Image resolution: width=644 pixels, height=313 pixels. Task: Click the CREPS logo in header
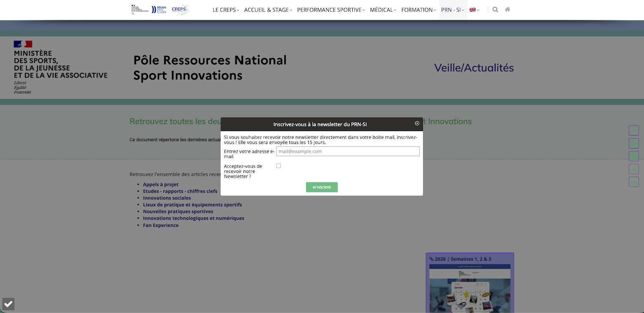[x=180, y=10]
